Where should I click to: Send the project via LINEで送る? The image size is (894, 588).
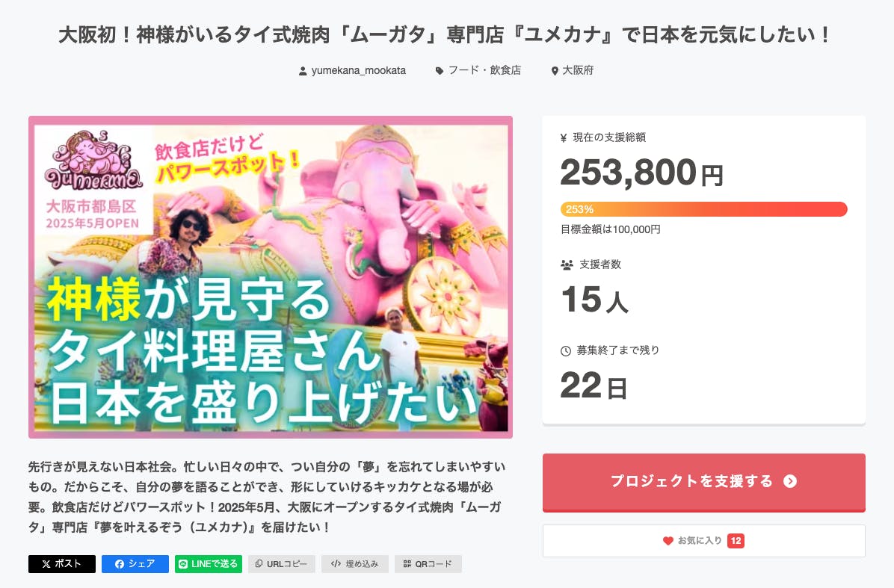pyautogui.click(x=209, y=564)
